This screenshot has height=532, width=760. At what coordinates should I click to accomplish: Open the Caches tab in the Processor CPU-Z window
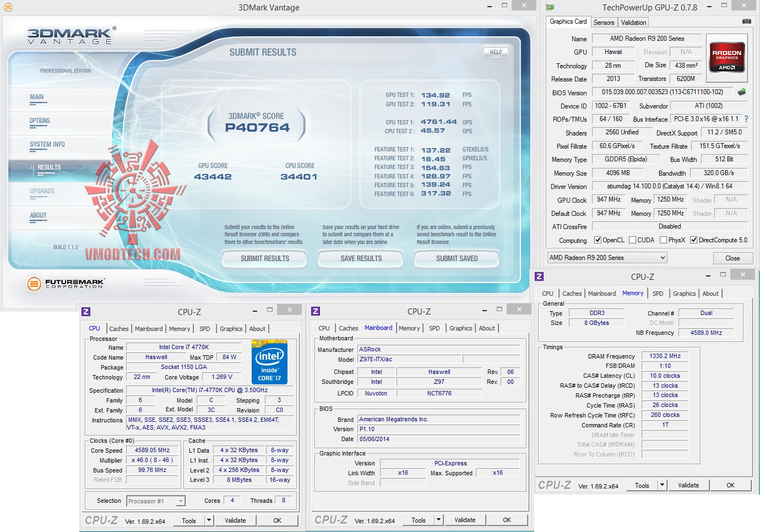(x=119, y=329)
